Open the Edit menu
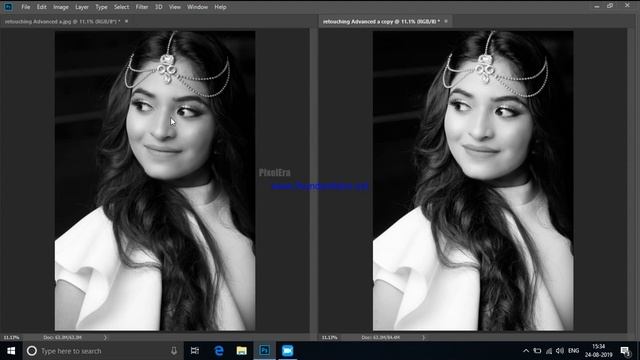 pyautogui.click(x=42, y=7)
